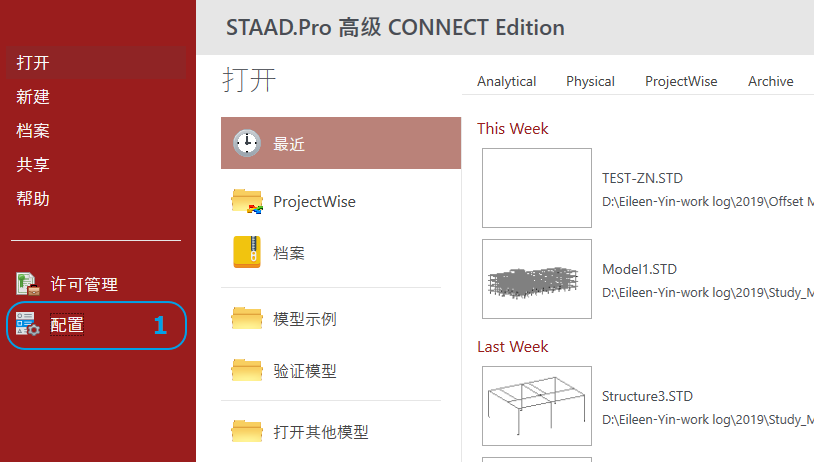
Task: Open the TEST-ZN.STD thumbnail
Action: click(x=537, y=188)
